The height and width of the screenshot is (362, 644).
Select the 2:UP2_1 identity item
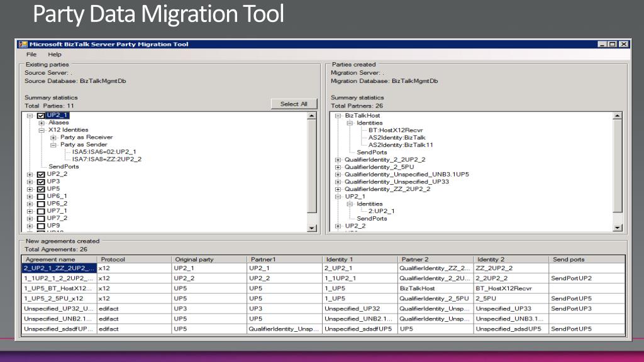point(381,211)
